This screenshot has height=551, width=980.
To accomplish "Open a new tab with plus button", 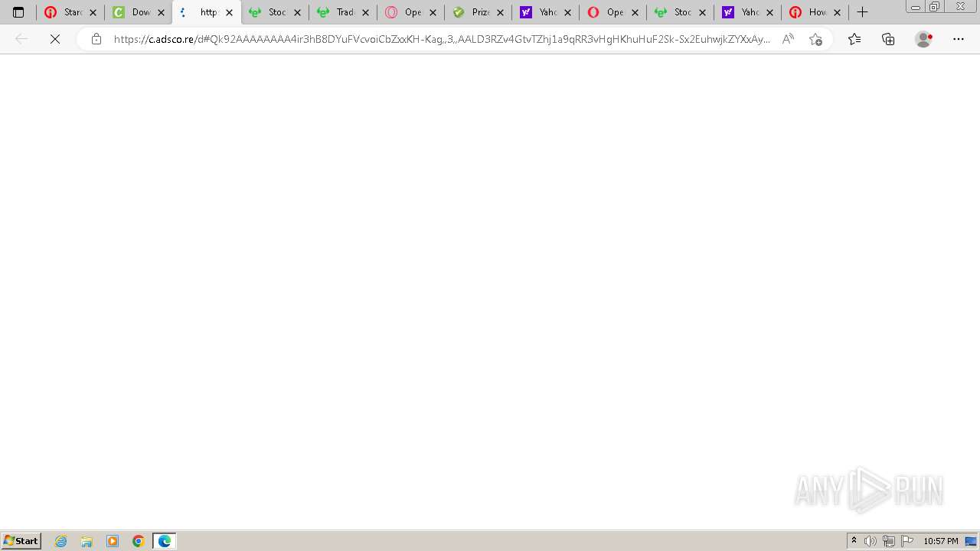I will (x=862, y=12).
